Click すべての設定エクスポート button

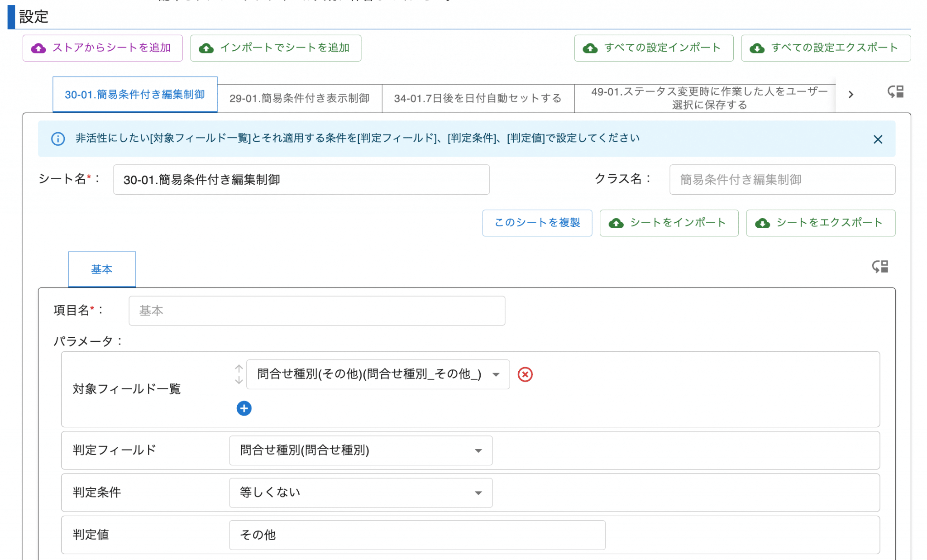tap(826, 48)
